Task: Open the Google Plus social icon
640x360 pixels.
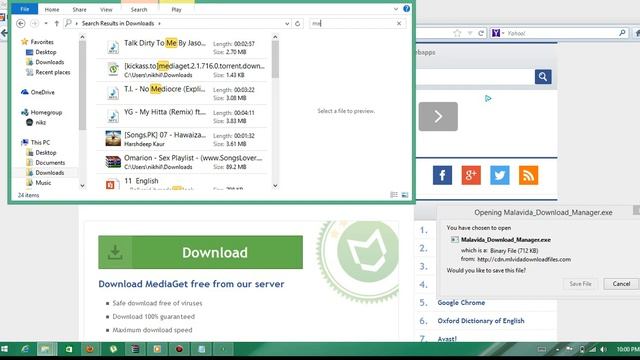Action: [x=471, y=176]
